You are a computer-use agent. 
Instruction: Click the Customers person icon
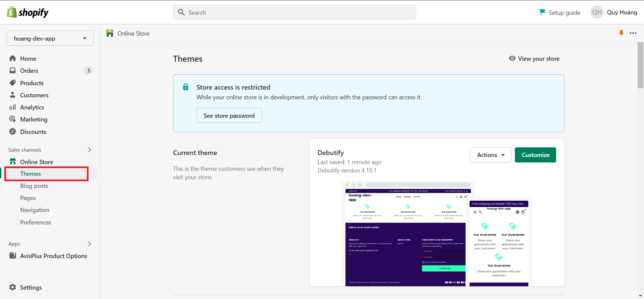13,95
